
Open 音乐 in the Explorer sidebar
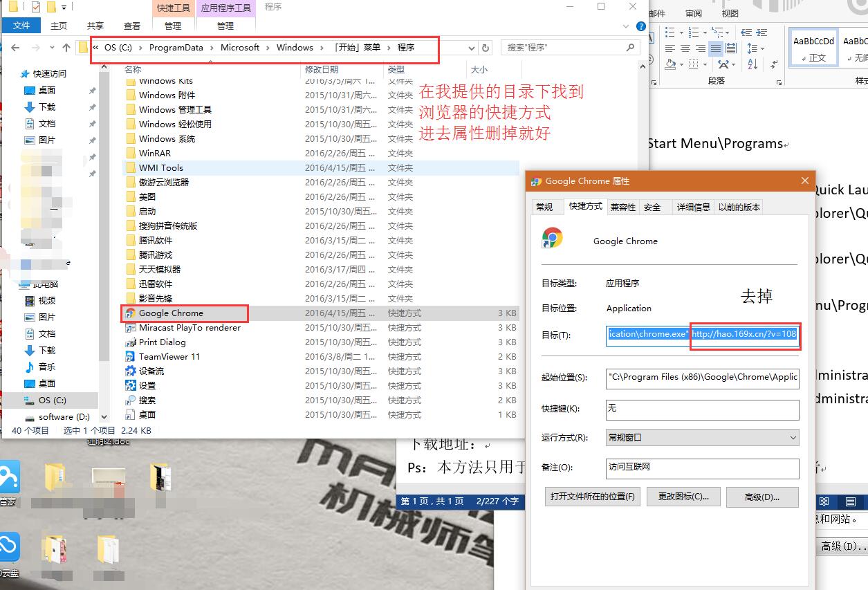point(46,367)
